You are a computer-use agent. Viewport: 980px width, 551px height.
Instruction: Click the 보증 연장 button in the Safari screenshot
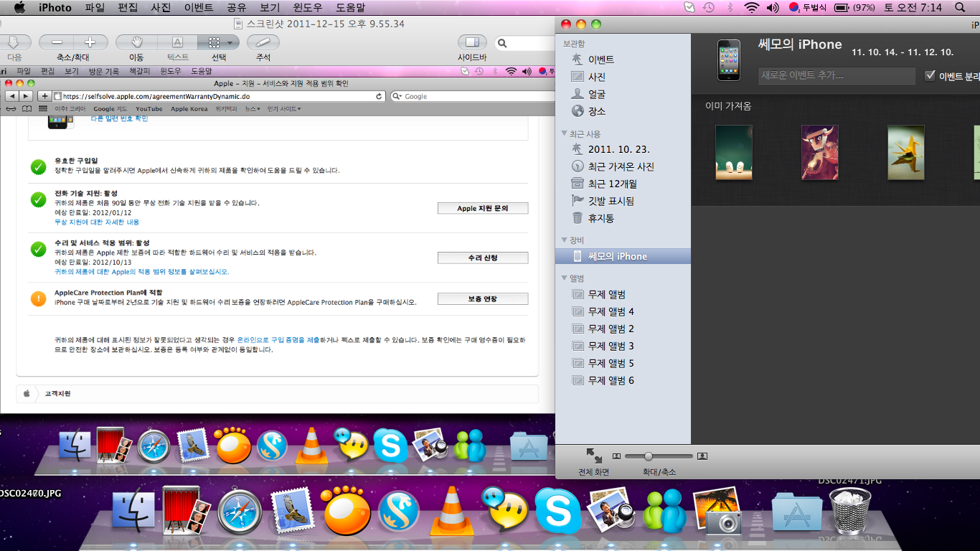pos(483,298)
